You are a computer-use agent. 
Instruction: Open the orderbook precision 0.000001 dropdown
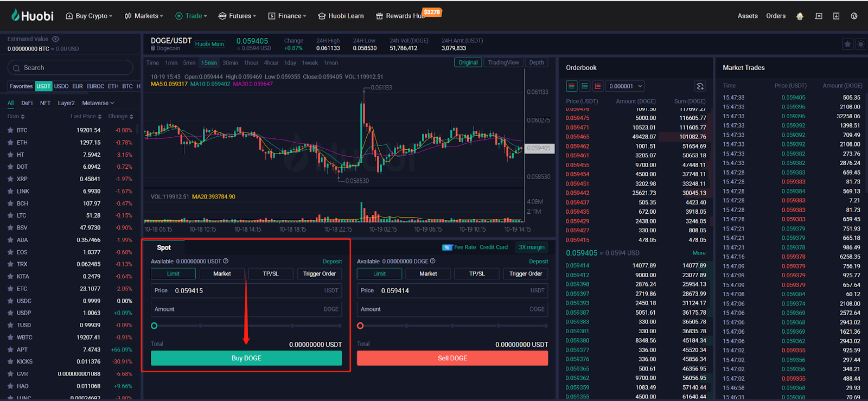pos(626,86)
